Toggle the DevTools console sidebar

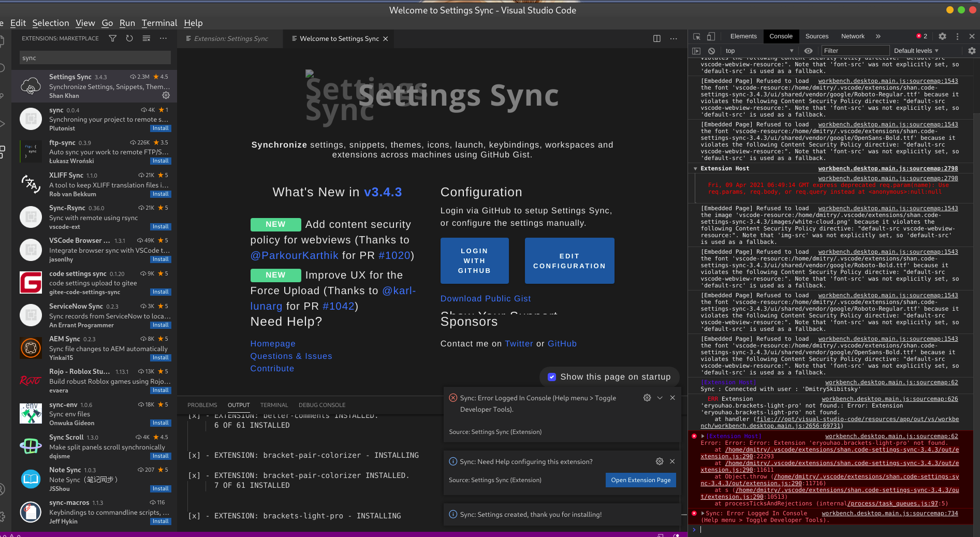tap(696, 51)
